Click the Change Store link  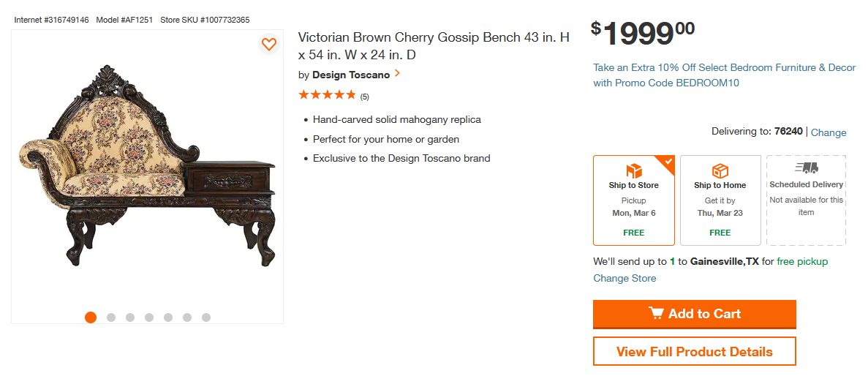coord(624,278)
